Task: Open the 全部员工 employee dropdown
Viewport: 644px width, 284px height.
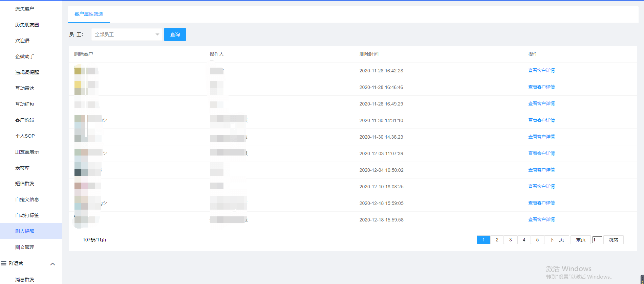Action: point(127,34)
